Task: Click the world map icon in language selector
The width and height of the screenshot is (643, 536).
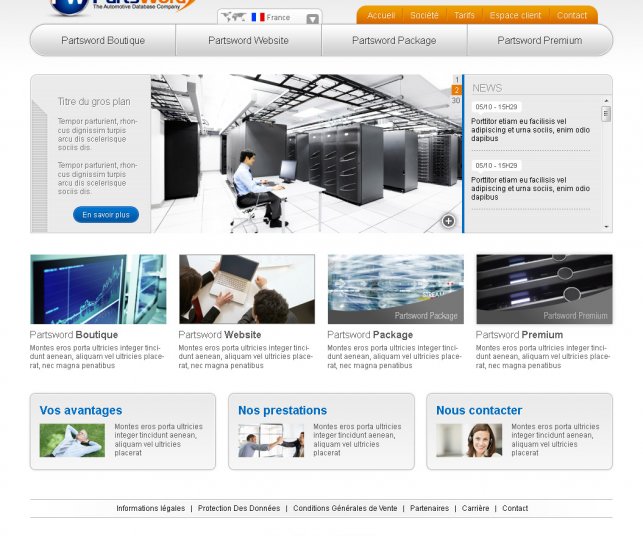Action: pos(233,17)
